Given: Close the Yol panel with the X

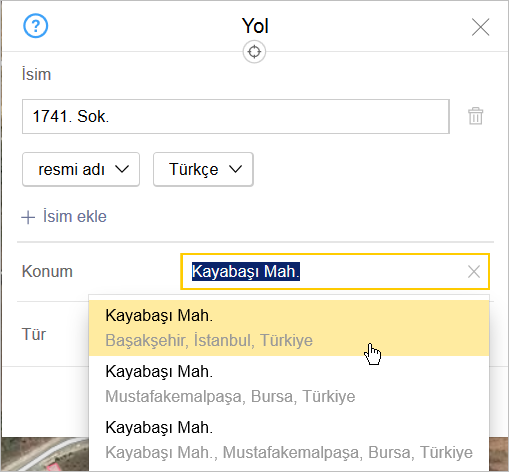Looking at the screenshot, I should coord(480,27).
